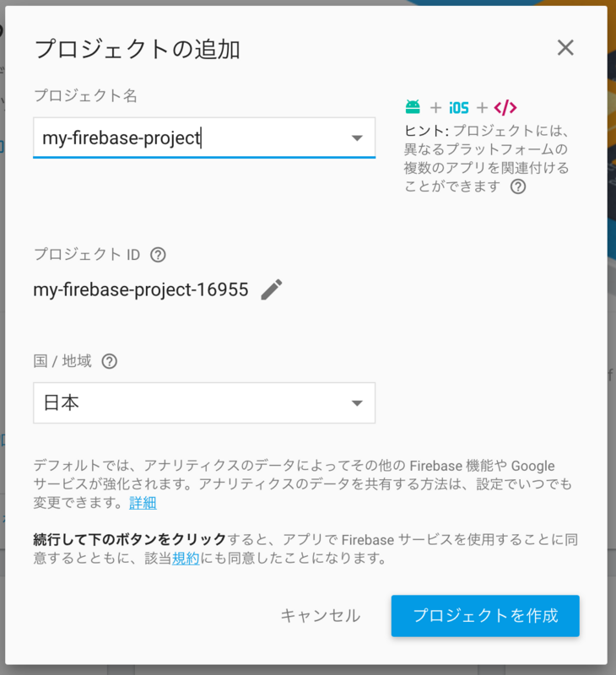The image size is (616, 675).
Task: Open help icon next to プロジェクト ID
Action: [158, 255]
